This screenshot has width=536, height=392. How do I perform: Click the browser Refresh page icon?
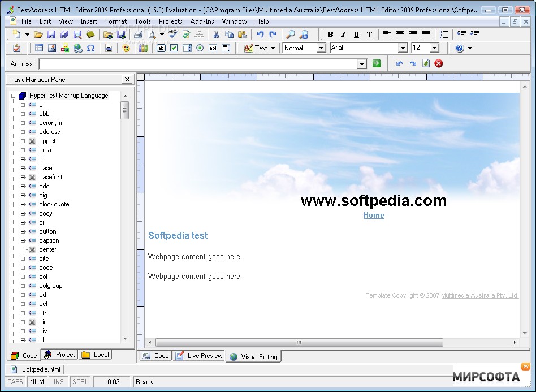pos(426,63)
